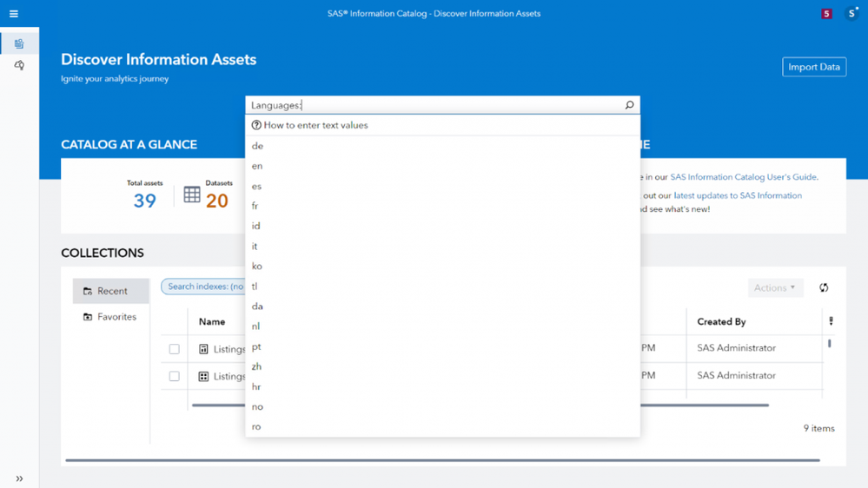Choose 'pt' from the suggestions list
This screenshot has height=488, width=868.
click(x=443, y=346)
